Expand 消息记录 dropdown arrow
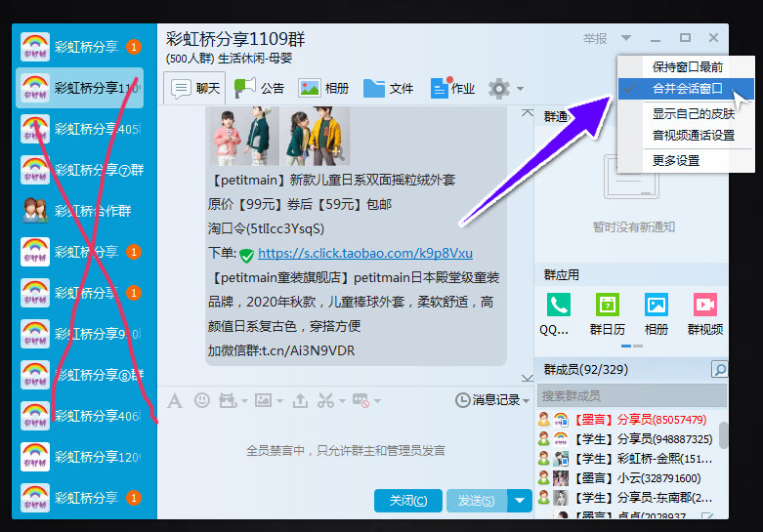763x532 pixels. click(x=526, y=401)
